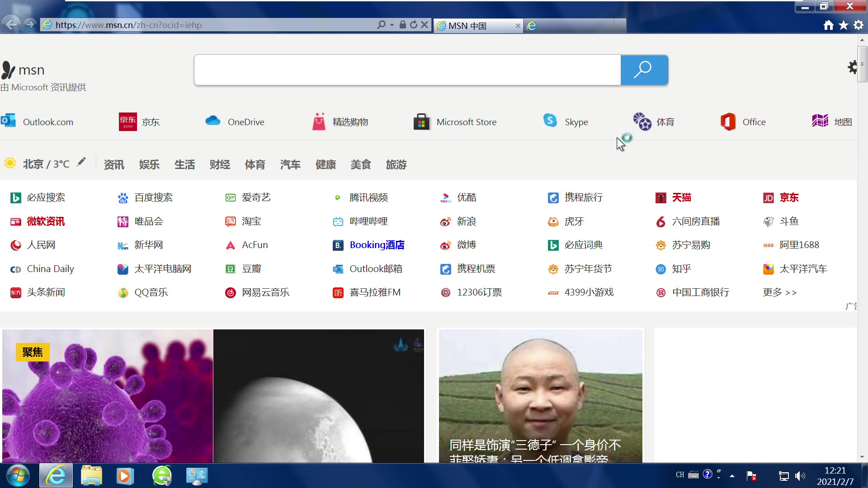
Task: Click the 资讯 news tab
Action: tap(113, 164)
